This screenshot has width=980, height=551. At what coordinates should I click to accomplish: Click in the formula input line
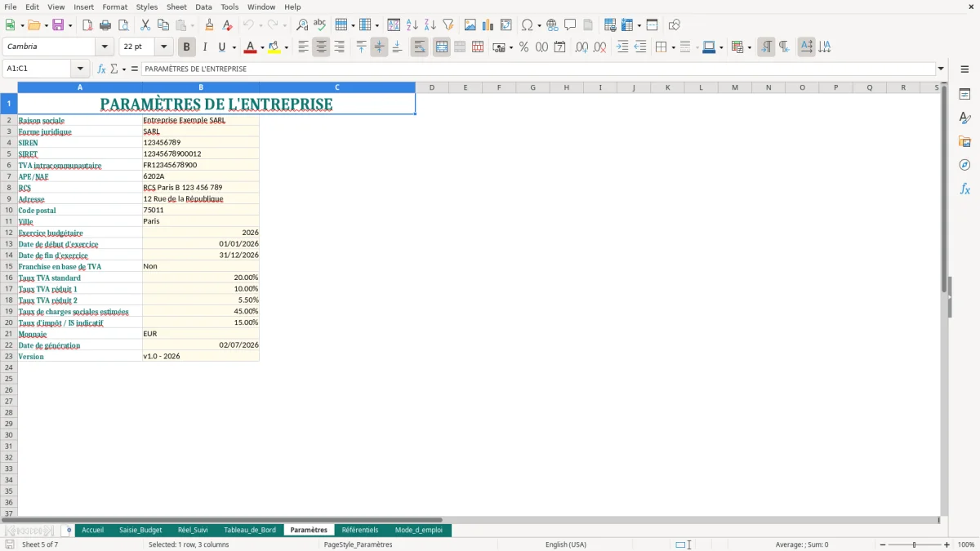point(537,69)
